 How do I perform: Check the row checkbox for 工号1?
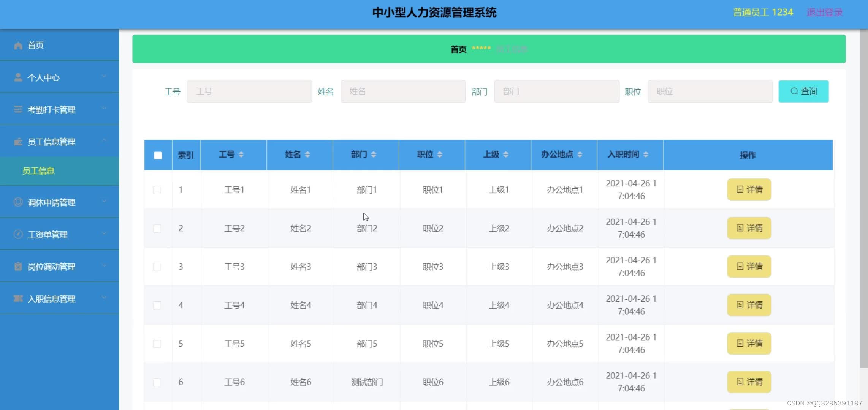tap(157, 190)
